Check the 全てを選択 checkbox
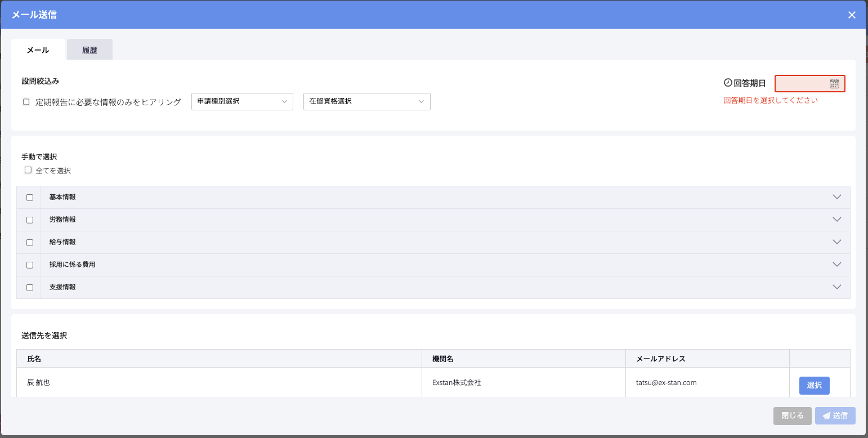This screenshot has height=438, width=868. tap(28, 170)
